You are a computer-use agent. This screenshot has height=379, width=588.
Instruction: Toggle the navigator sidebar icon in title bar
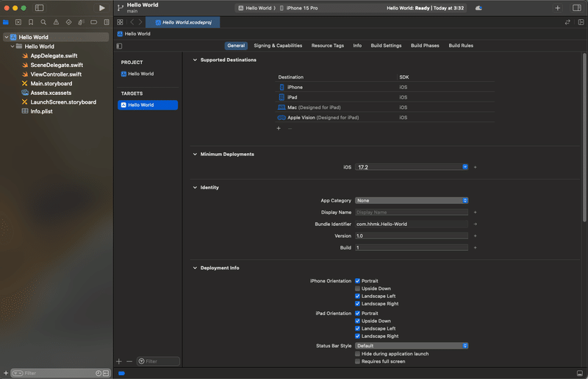39,8
